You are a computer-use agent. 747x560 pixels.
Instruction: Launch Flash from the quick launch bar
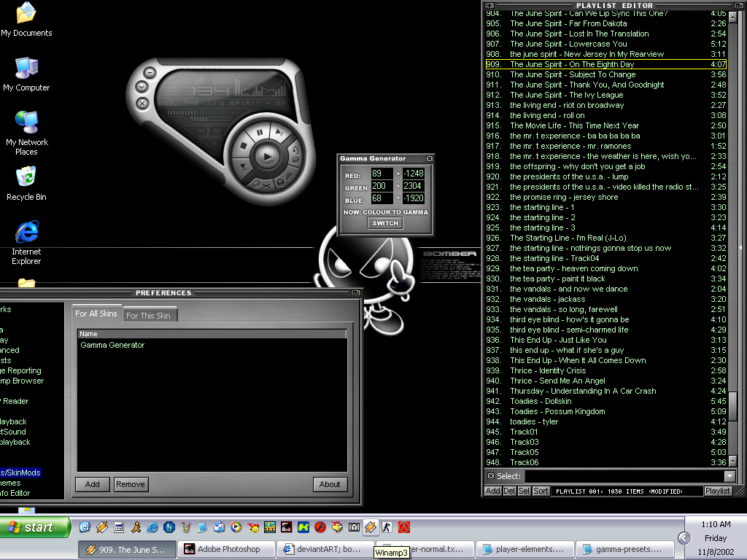pos(320,527)
